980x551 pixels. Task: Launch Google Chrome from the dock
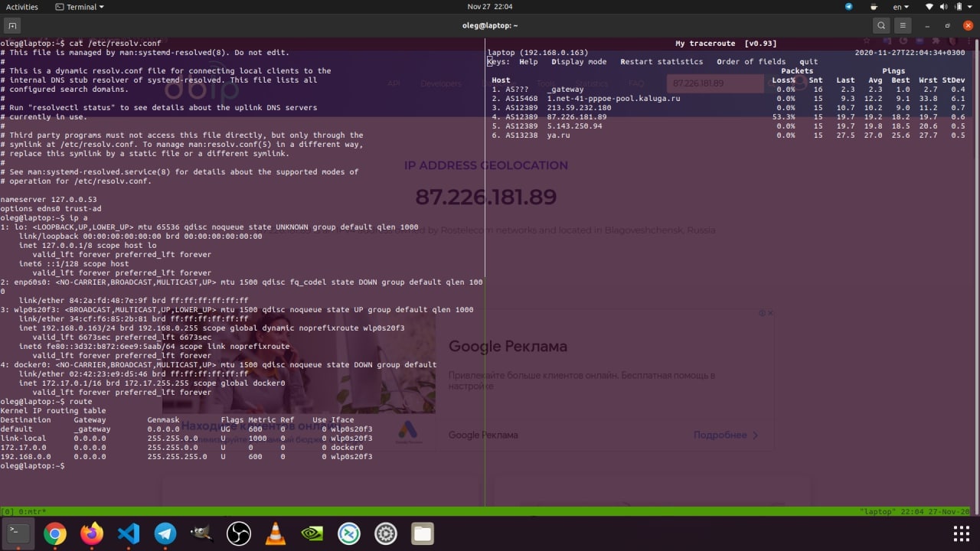coord(54,533)
